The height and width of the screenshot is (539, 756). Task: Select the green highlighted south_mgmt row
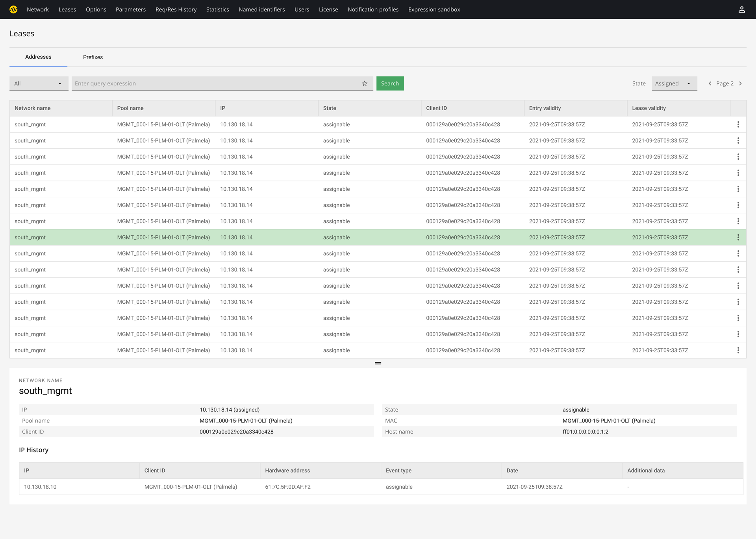pyautogui.click(x=378, y=237)
